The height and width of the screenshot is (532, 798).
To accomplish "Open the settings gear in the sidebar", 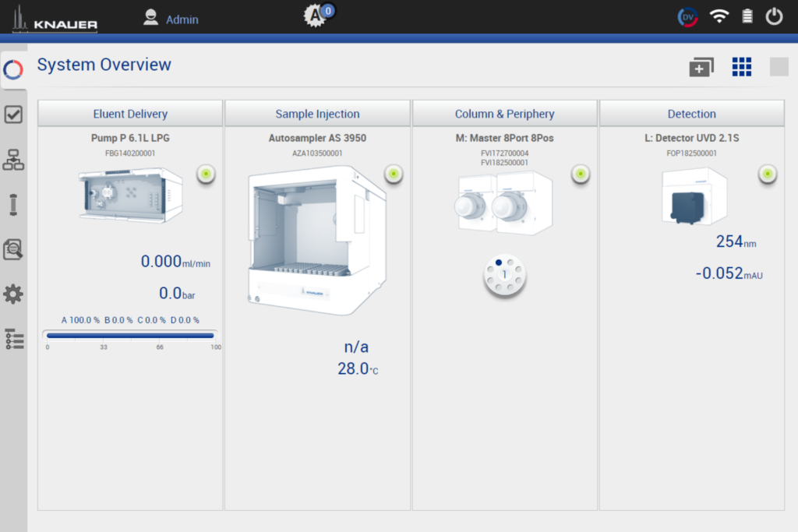I will point(13,294).
